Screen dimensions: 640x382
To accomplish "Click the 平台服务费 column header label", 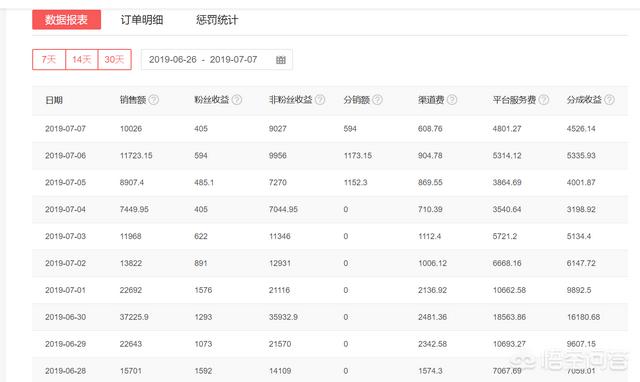I will (514, 100).
